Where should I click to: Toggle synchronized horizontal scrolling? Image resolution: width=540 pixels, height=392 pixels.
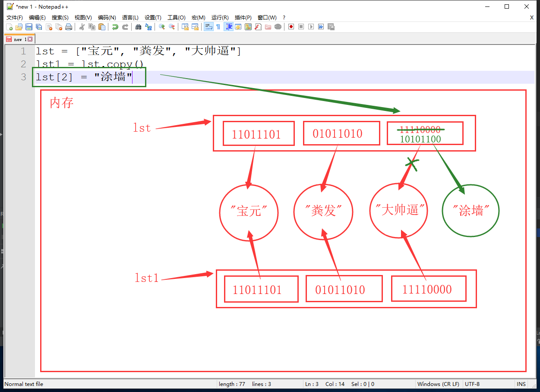pos(195,27)
